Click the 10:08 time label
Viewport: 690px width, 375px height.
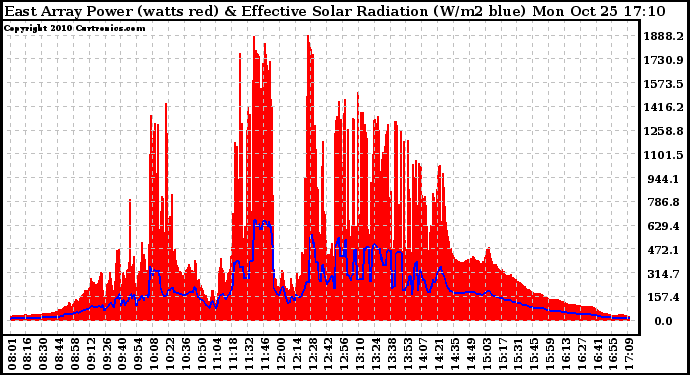tap(154, 354)
